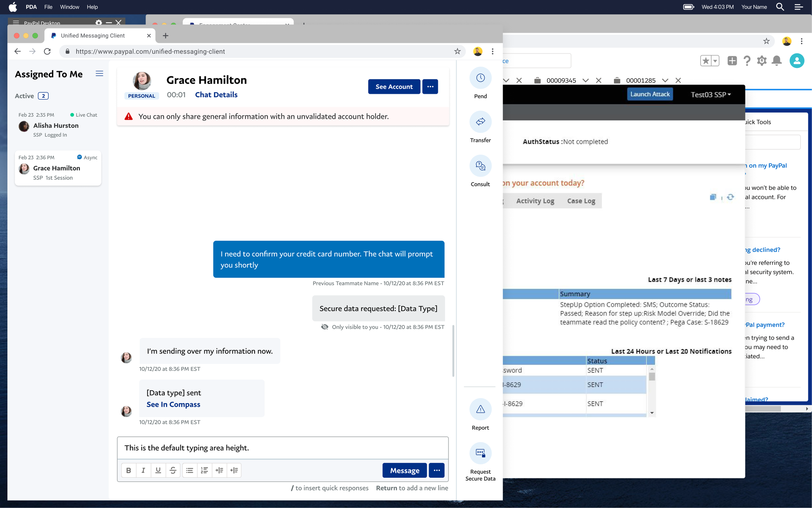Click into the message typing area
Viewport: 812px width, 508px height.
point(283,448)
